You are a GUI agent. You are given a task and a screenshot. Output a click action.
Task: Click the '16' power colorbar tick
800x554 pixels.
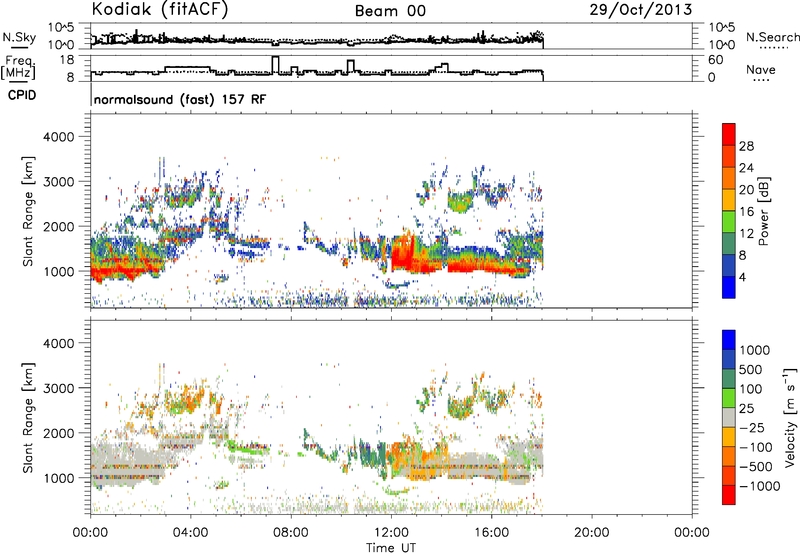746,212
